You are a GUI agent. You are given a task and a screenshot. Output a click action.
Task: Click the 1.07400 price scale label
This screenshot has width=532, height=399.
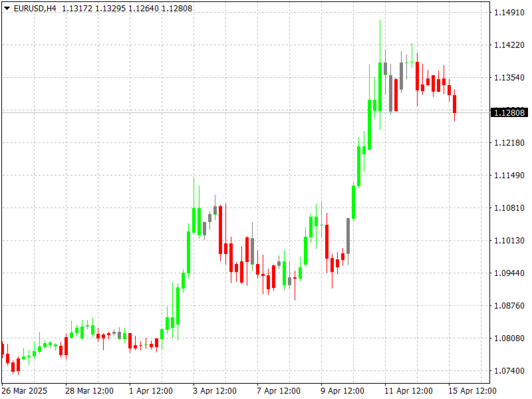pyautogui.click(x=509, y=371)
